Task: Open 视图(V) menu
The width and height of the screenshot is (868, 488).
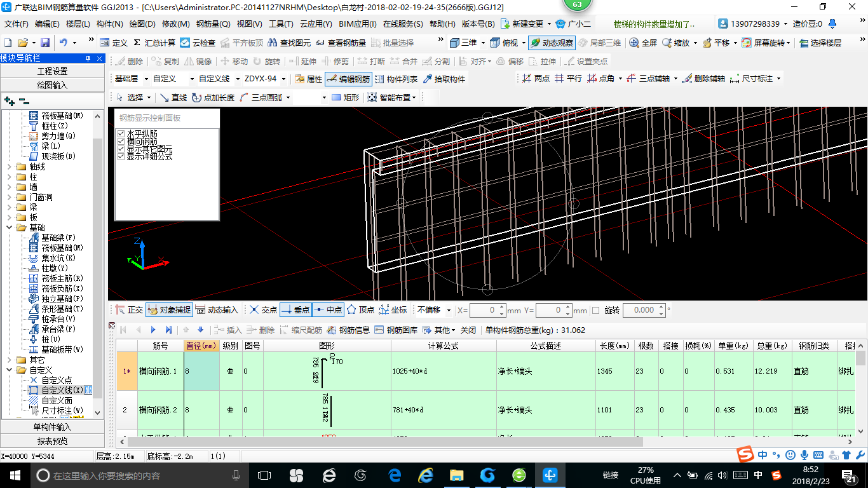Action: pyautogui.click(x=249, y=24)
